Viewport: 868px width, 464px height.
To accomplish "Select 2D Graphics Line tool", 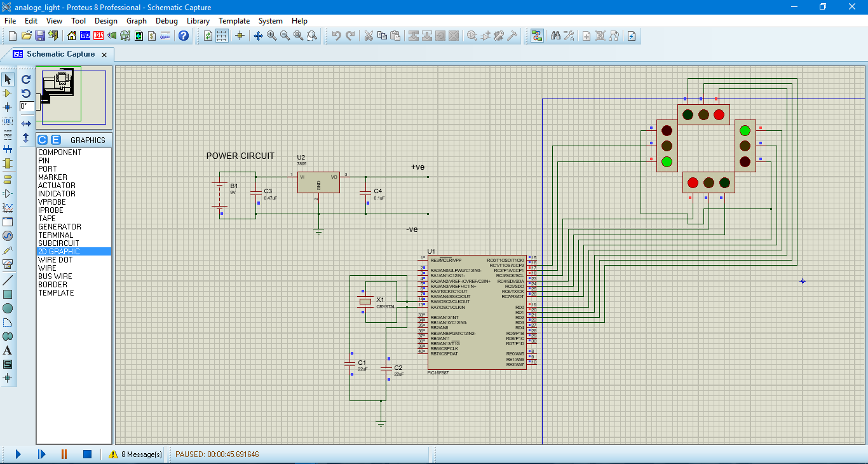I will coord(8,280).
